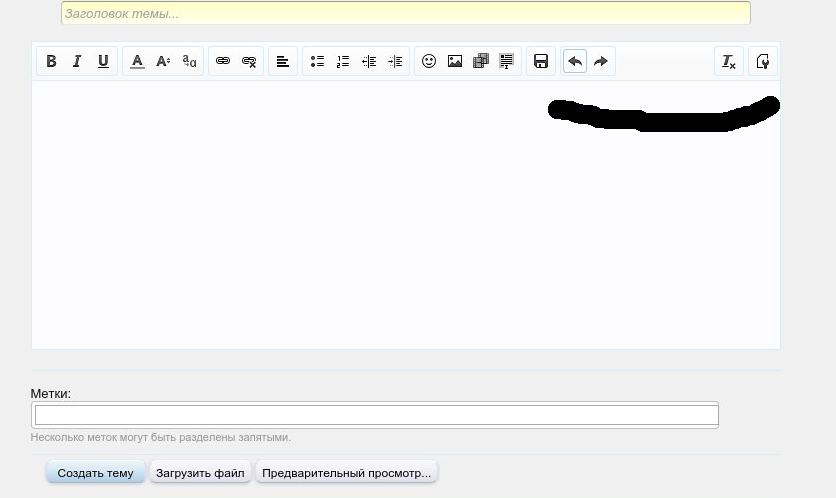This screenshot has width=836, height=498.
Task: Redo the last edit
Action: pos(601,61)
